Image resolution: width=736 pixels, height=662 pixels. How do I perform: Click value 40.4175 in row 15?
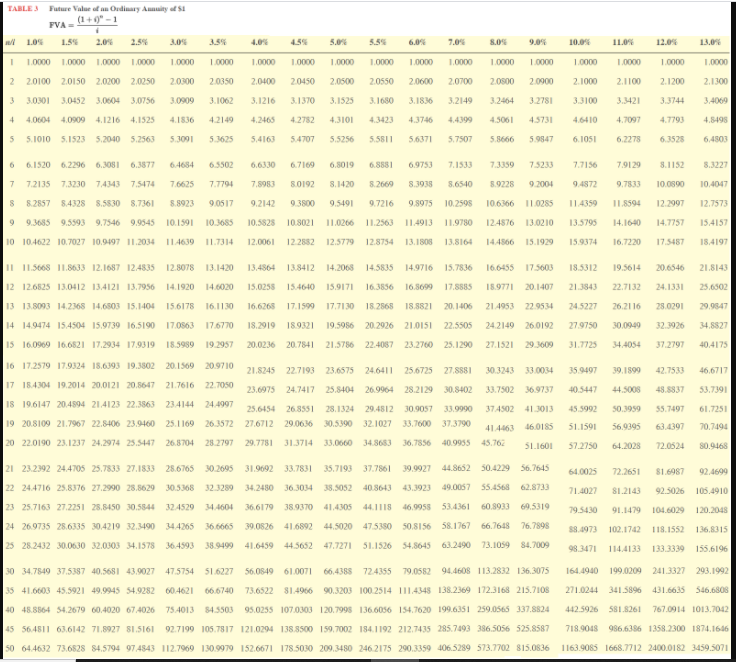pos(713,345)
